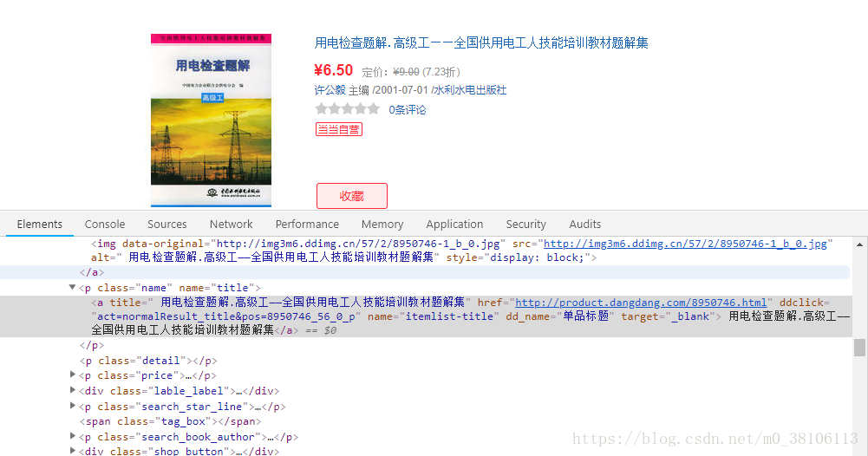Image resolution: width=868 pixels, height=456 pixels.
Task: Click the struck-through ¥9.00 list price
Action: [407, 72]
